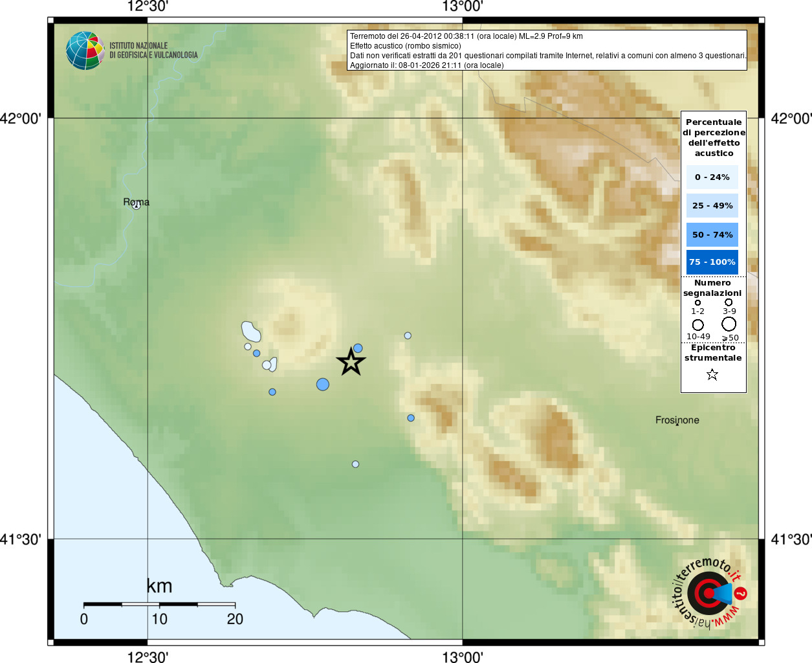Click the blue circle left of the small lake

[257, 354]
